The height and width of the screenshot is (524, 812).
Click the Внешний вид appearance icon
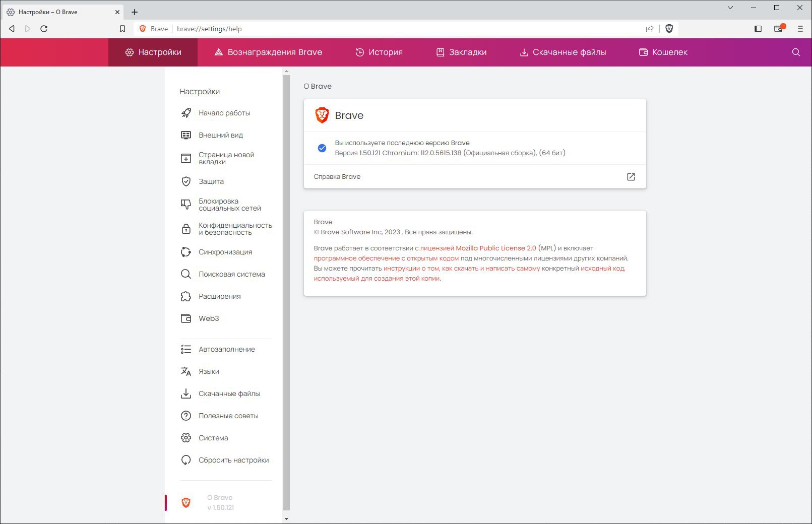coord(186,135)
